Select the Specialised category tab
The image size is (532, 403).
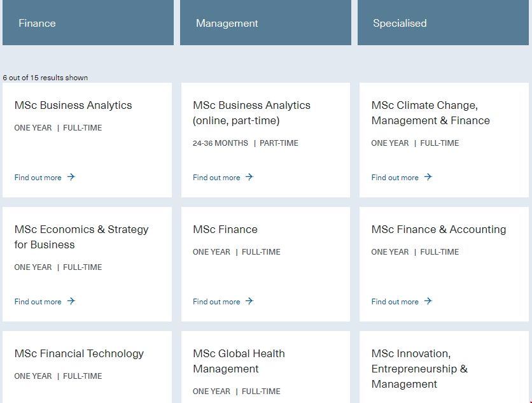click(443, 23)
